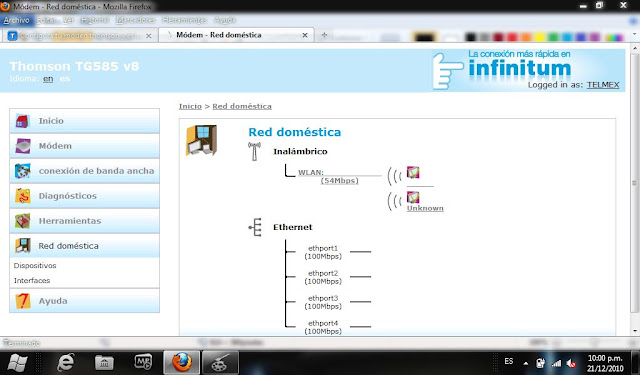Click the globe icon for conexión de banda ancha
640x375 pixels.
(22, 171)
